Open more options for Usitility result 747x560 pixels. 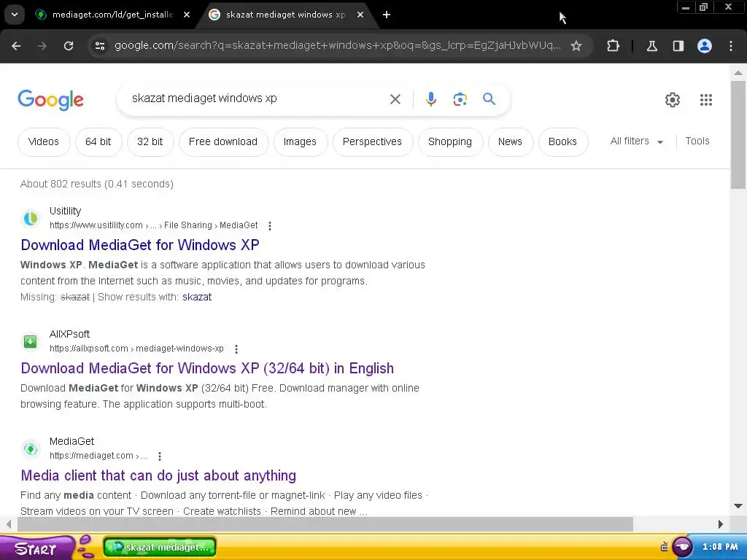tap(270, 226)
